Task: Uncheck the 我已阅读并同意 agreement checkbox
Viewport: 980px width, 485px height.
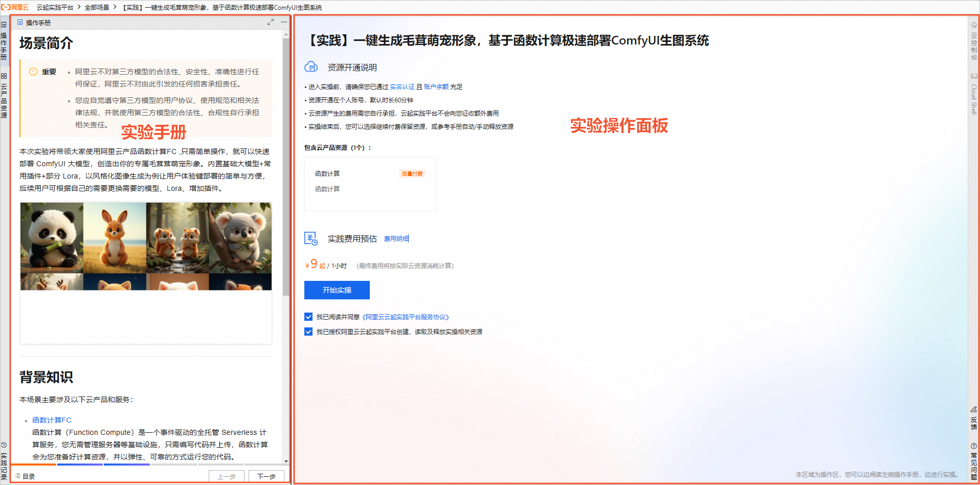Action: click(308, 317)
